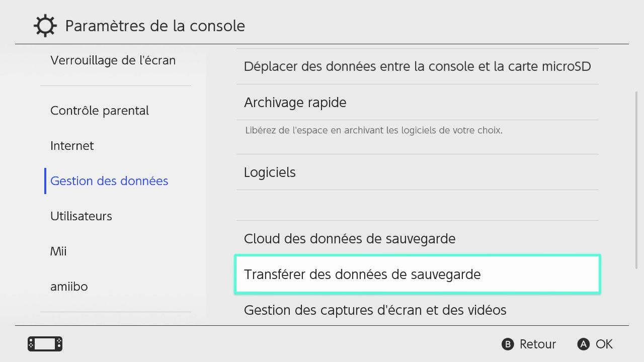Click the OK label at bottom right
This screenshot has width=644, height=362.
pos(604,344)
